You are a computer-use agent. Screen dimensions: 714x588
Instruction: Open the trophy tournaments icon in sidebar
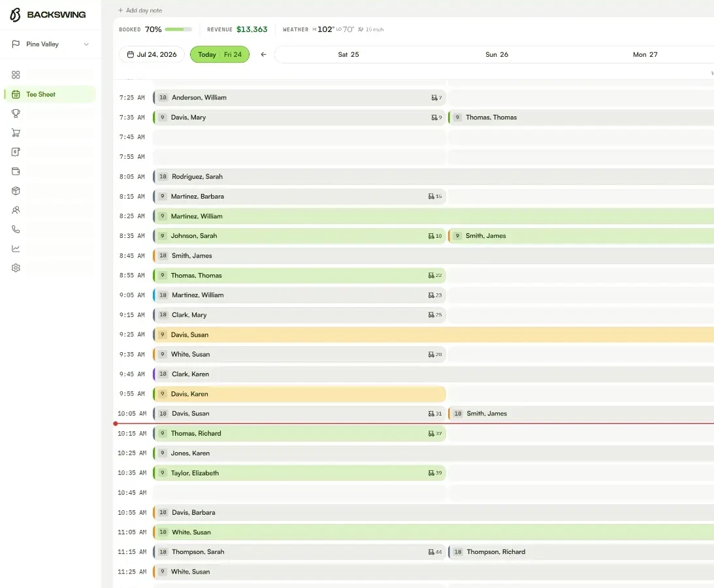click(16, 114)
